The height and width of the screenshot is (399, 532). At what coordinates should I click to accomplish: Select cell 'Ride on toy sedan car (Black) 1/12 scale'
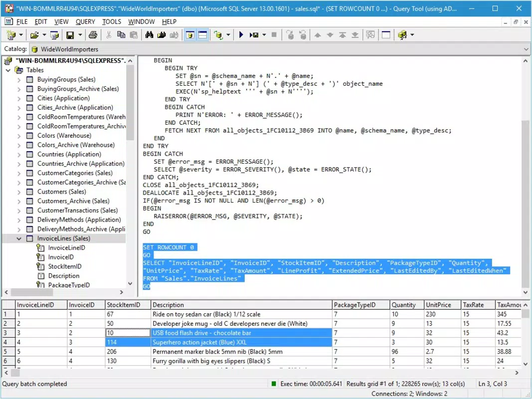(x=241, y=314)
